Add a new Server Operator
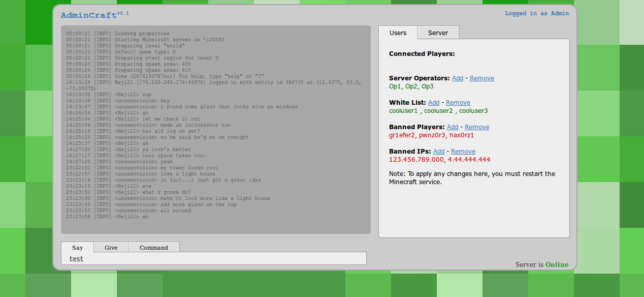 457,78
